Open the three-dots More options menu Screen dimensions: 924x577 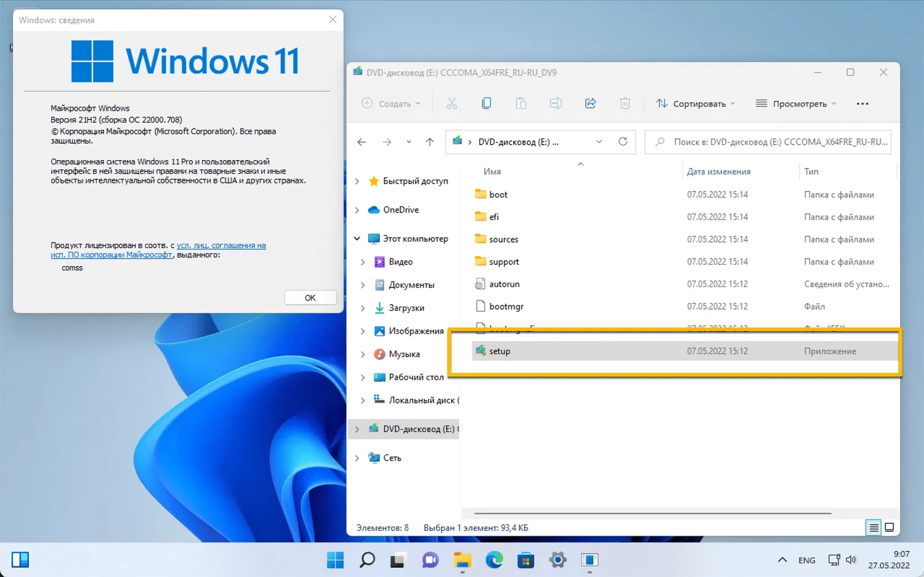(862, 103)
